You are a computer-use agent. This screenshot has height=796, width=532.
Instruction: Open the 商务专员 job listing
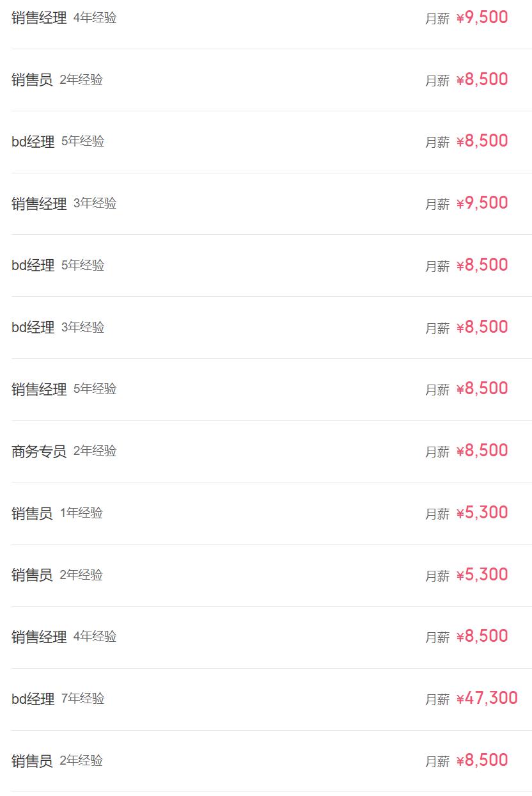pyautogui.click(x=39, y=451)
